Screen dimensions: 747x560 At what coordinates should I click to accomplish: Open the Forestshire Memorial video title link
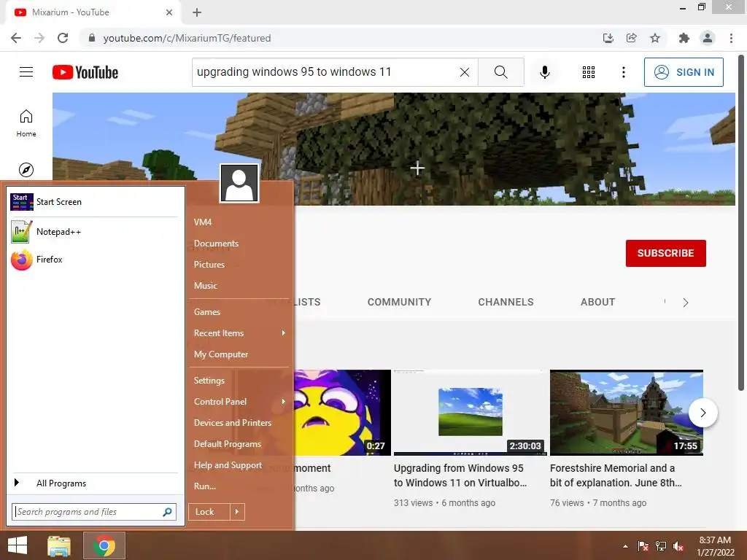(616, 475)
